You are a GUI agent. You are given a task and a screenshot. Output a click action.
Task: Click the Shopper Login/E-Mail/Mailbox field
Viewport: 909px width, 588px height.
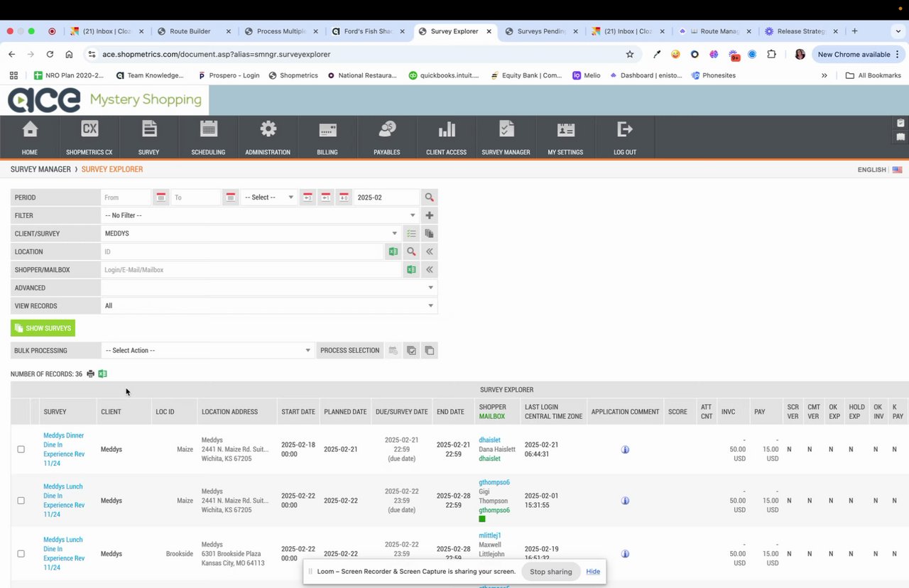pos(251,270)
